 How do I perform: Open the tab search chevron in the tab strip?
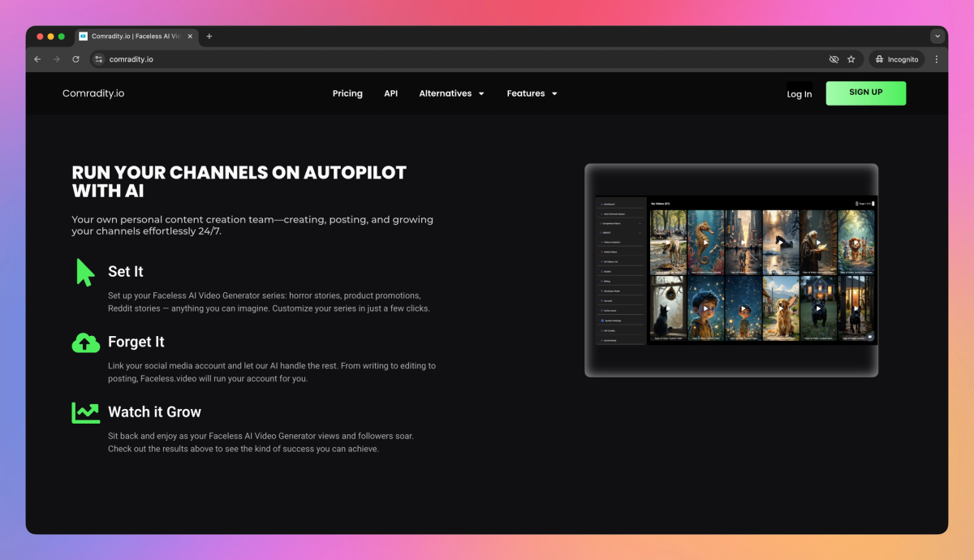pos(937,37)
